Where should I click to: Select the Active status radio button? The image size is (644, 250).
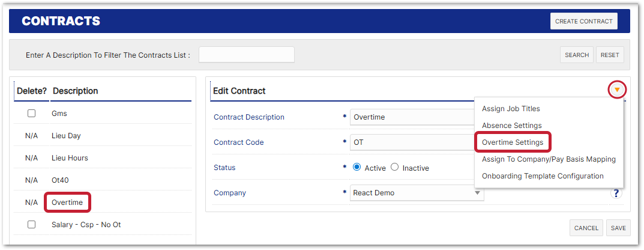[357, 168]
